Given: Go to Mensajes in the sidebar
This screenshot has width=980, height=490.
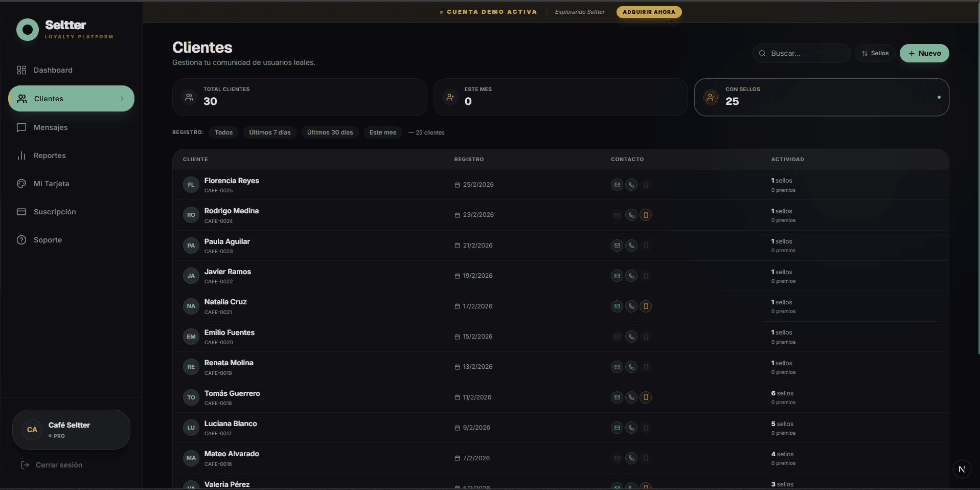Looking at the screenshot, I should (x=50, y=127).
